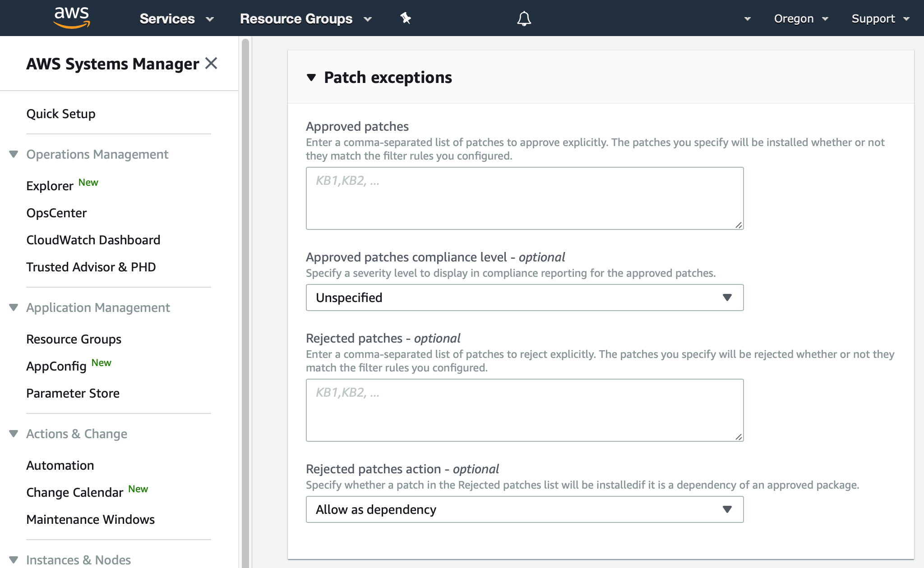The width and height of the screenshot is (924, 568).
Task: Click inside the Approved patches text area
Action: (524, 197)
